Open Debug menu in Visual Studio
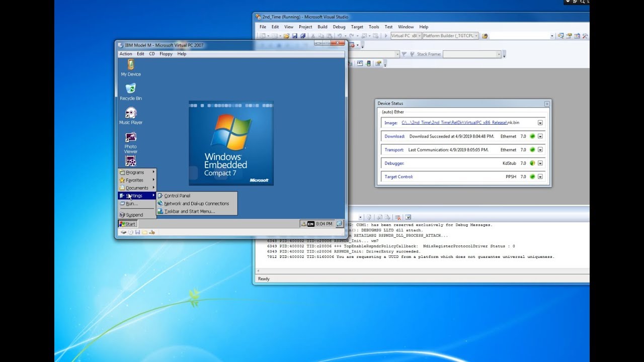This screenshot has height=362, width=644. 339,27
